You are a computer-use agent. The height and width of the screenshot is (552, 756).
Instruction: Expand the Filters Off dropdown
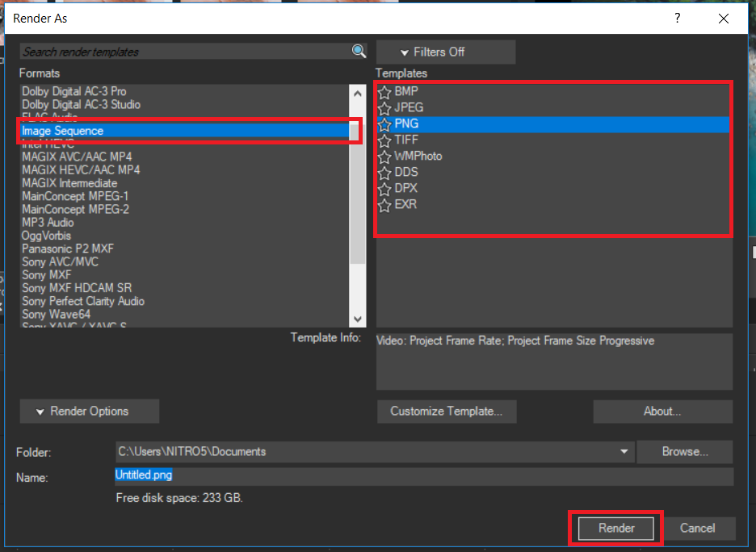coord(446,52)
